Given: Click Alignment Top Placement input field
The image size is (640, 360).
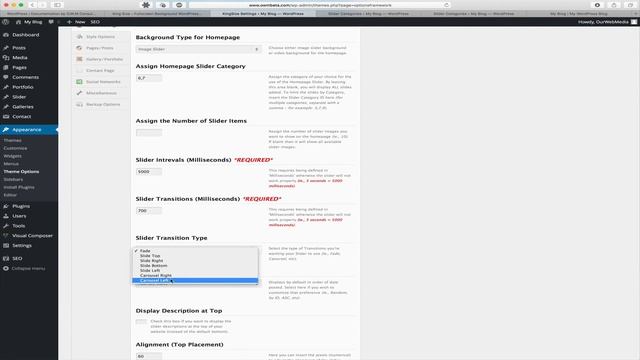Looking at the screenshot, I should point(149,356).
